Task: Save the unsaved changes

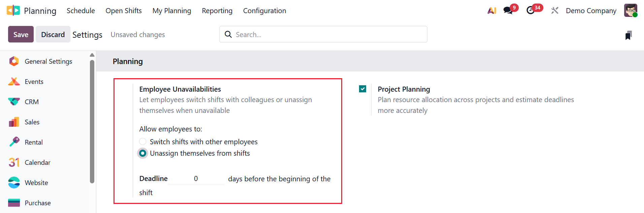Action: (x=21, y=34)
